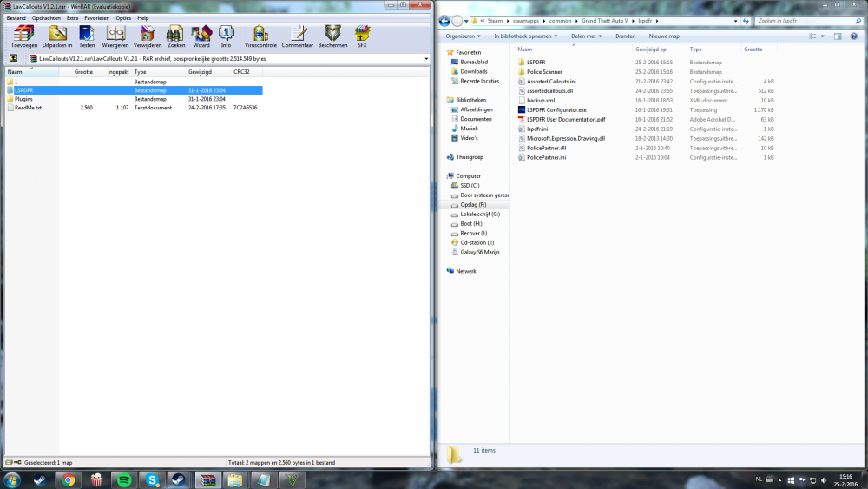Open Spotify from the taskbar

pyautogui.click(x=124, y=480)
